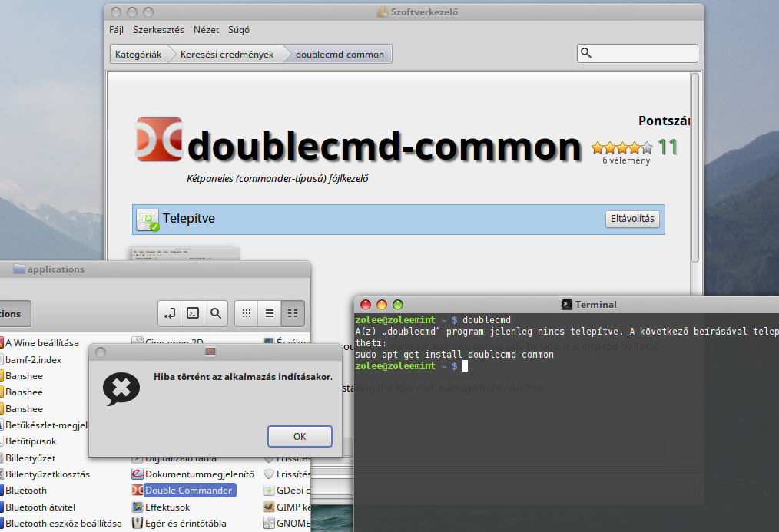The height and width of the screenshot is (532, 779).
Task: Click the GDebi icon in applications
Action: click(x=269, y=491)
